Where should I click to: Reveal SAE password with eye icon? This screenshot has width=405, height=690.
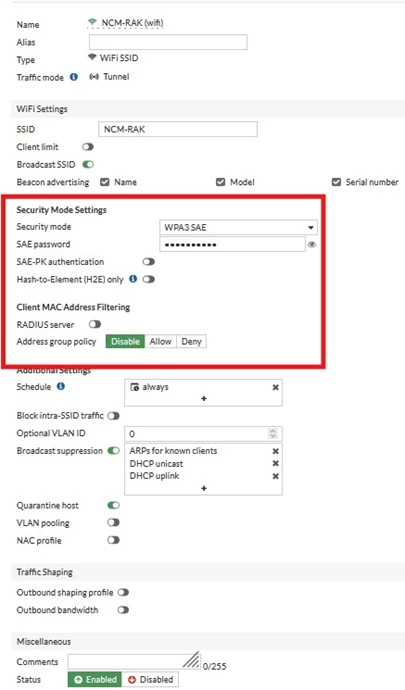(312, 245)
